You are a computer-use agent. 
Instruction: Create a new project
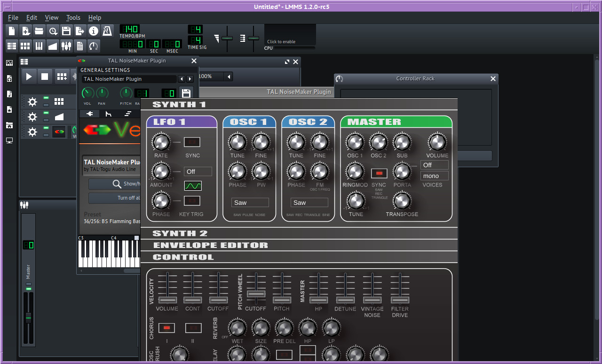11,30
